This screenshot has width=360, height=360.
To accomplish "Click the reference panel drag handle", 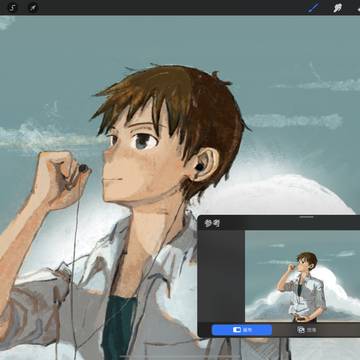I will (306, 217).
